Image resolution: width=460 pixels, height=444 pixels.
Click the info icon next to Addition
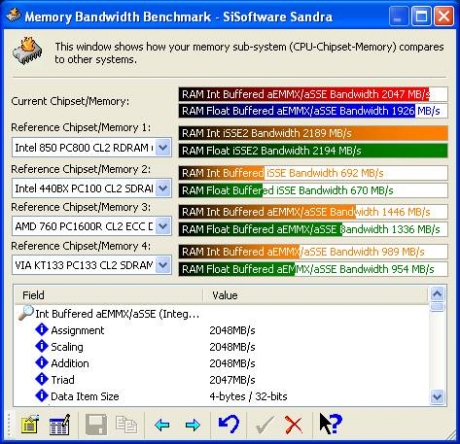(42, 362)
